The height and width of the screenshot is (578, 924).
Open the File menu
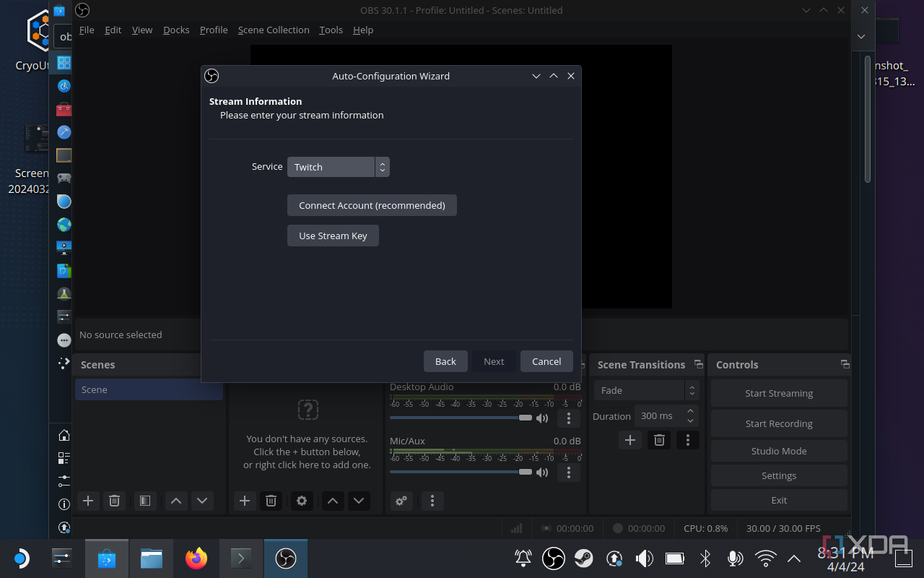[x=87, y=30]
